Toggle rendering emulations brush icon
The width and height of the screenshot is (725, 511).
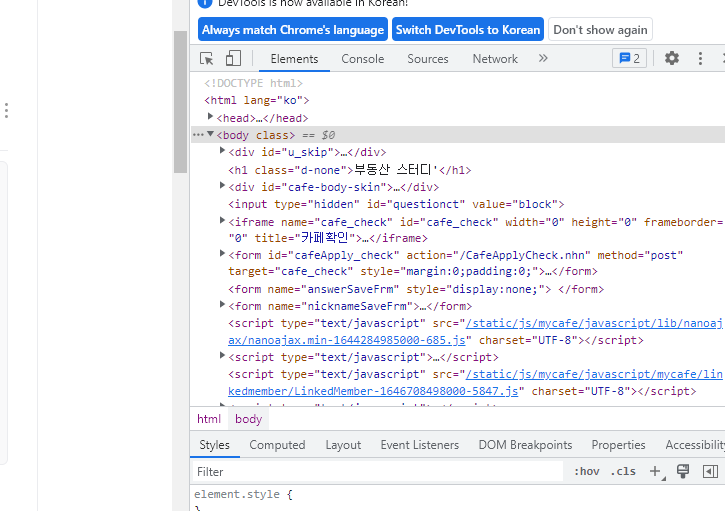tap(683, 471)
